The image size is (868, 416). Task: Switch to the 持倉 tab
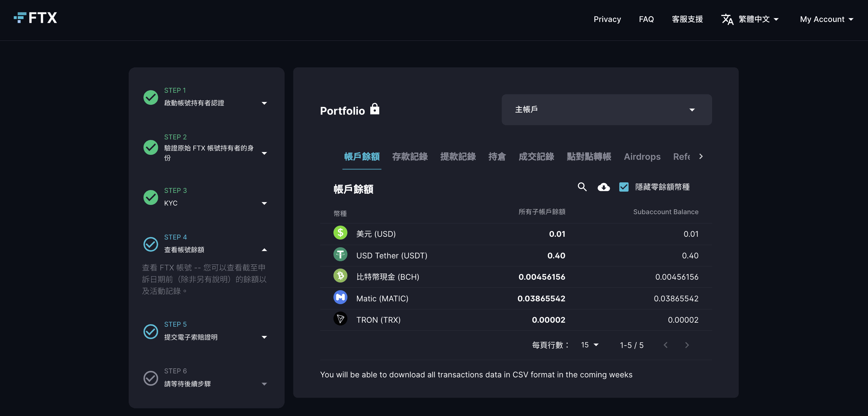(497, 156)
